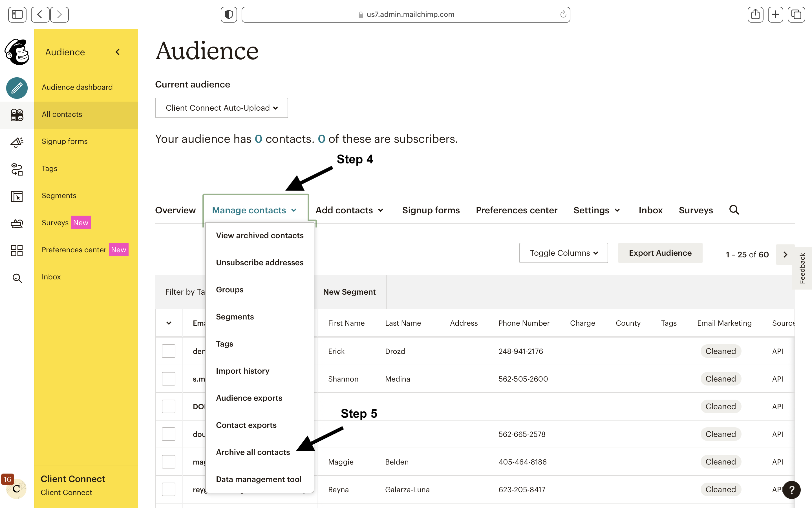Open the Help question mark button
The height and width of the screenshot is (508, 812).
(x=791, y=490)
